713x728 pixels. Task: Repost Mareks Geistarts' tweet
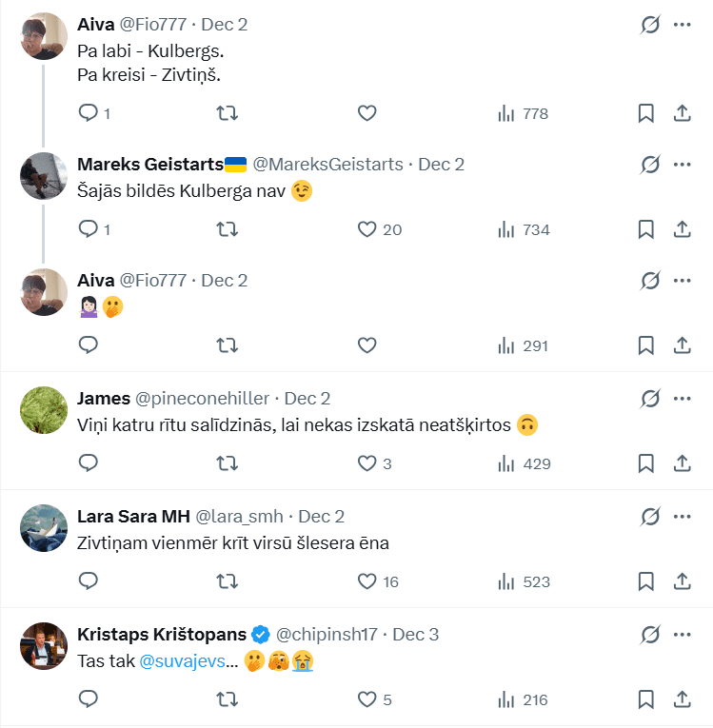[x=228, y=229]
